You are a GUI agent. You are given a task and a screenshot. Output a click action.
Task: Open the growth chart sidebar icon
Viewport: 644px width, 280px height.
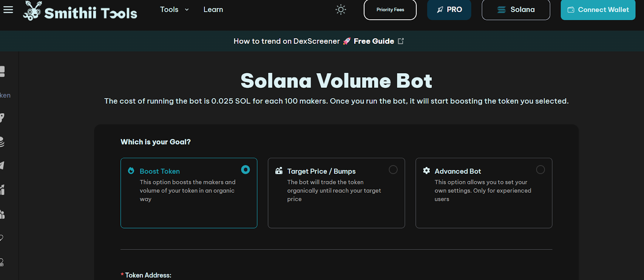tap(2, 189)
